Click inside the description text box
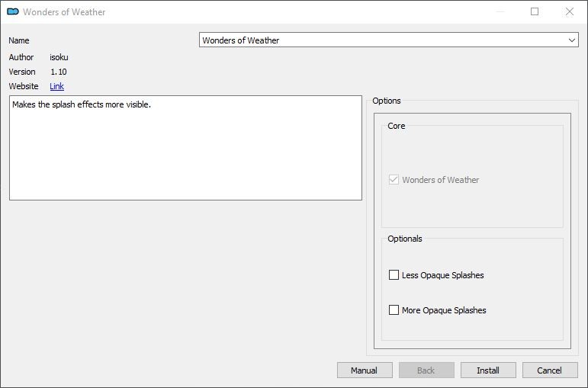588x388 pixels. [185, 148]
